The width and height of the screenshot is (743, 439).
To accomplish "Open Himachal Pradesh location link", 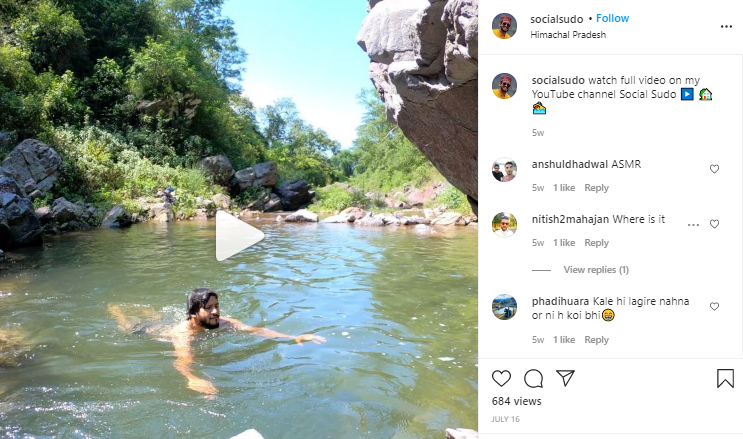I will pyautogui.click(x=568, y=34).
